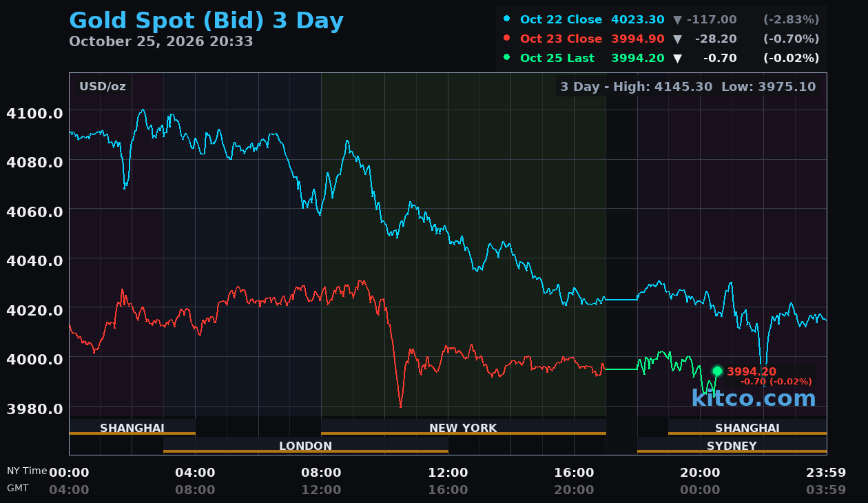The height and width of the screenshot is (503, 868).
Task: Click the 4080.0 axis label
Action: [34, 161]
